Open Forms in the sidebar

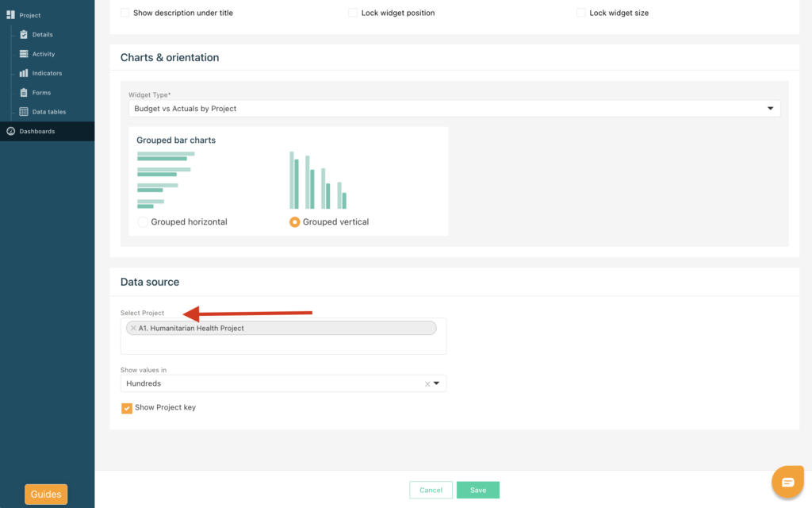[41, 93]
